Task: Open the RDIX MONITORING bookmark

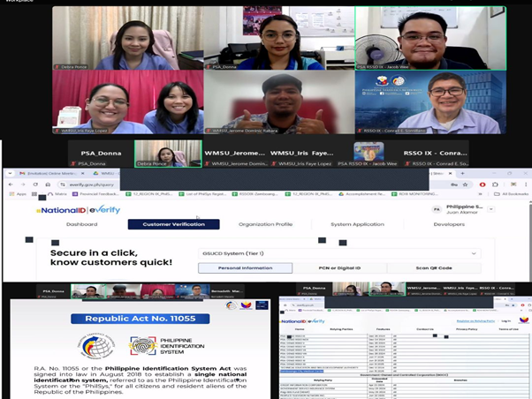Action: (415, 194)
